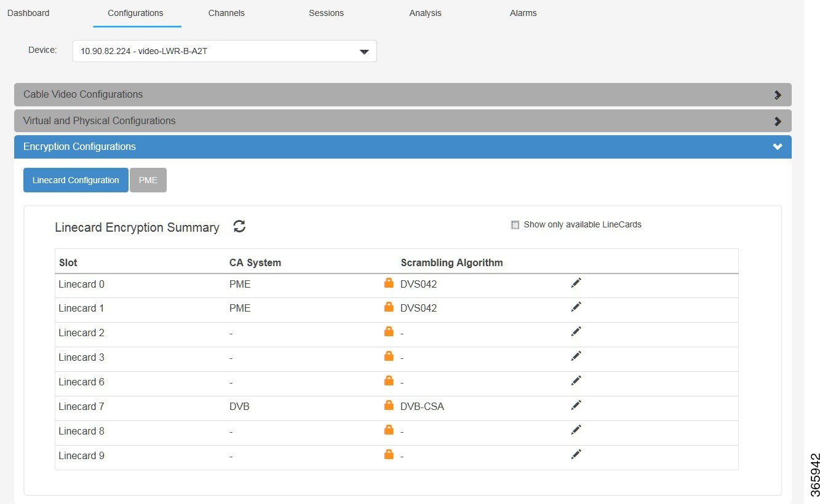Viewport: 820px width, 504px height.
Task: Open the Device selection dropdown
Action: pyautogui.click(x=364, y=51)
